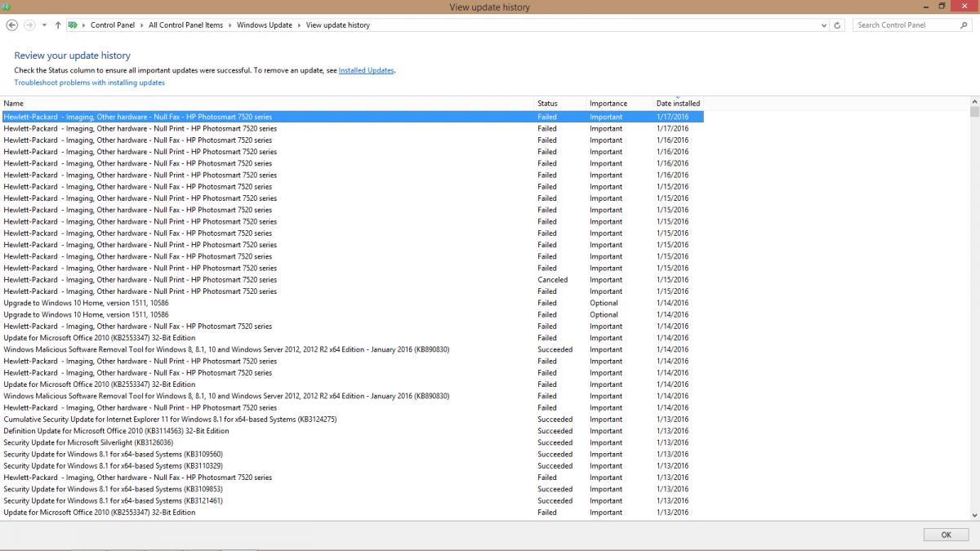Viewport: 980px width, 551px height.
Task: Click 'Review your update history' heading
Action: (72, 56)
